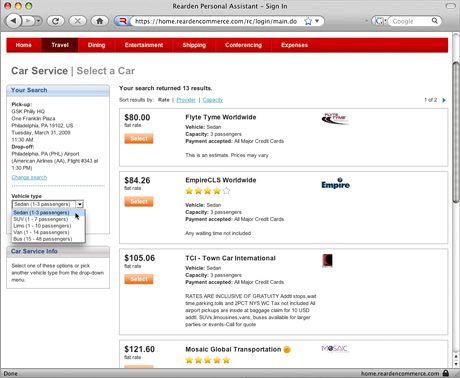Click the $121.60 price text
Screen dimensions: 460x378
pos(139,349)
